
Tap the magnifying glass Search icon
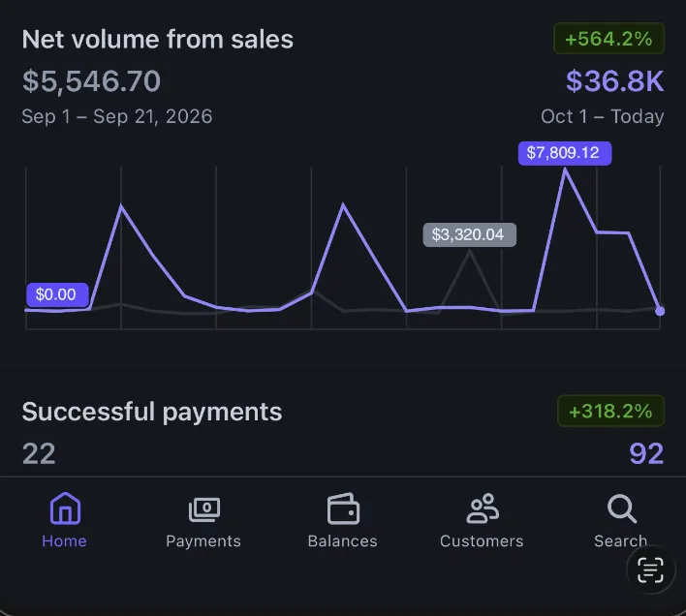622,508
